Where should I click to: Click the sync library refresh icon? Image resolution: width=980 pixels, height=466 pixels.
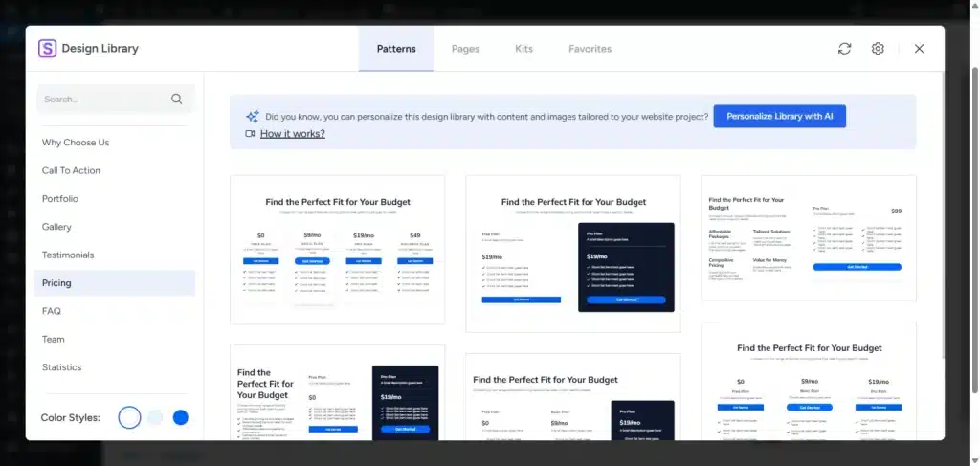point(844,49)
